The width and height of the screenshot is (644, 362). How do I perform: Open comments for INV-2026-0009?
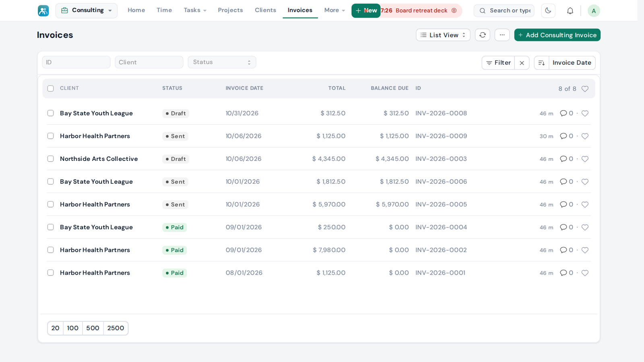coord(566,136)
